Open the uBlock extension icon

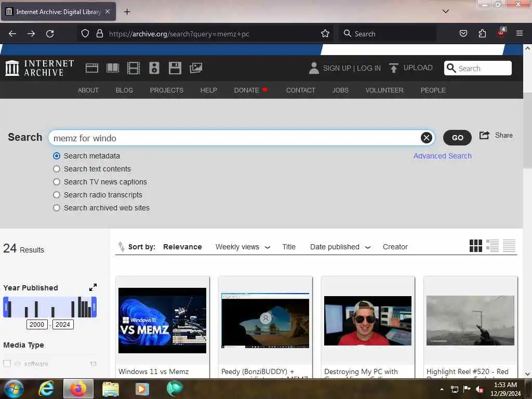point(501,33)
